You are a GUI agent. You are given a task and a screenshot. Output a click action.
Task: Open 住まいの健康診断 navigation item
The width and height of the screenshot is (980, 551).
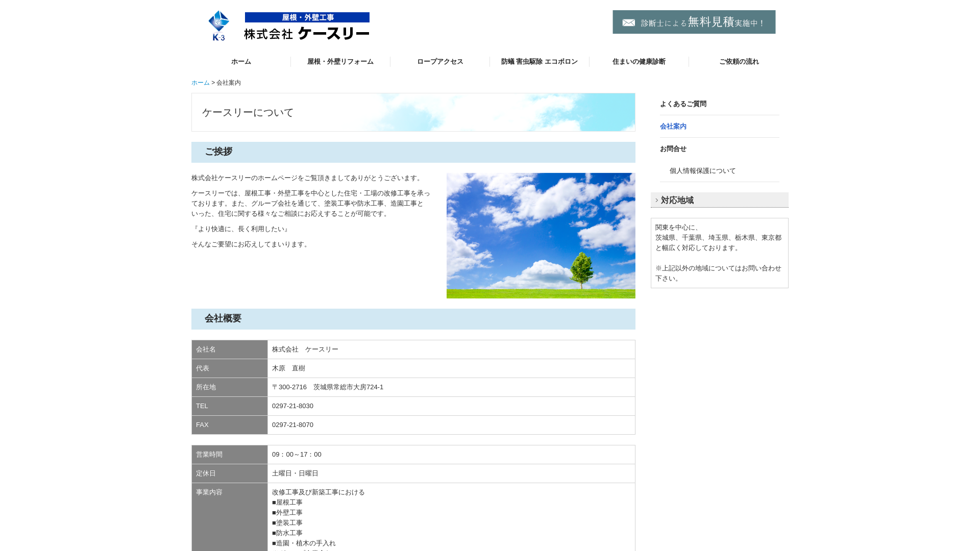click(x=639, y=62)
